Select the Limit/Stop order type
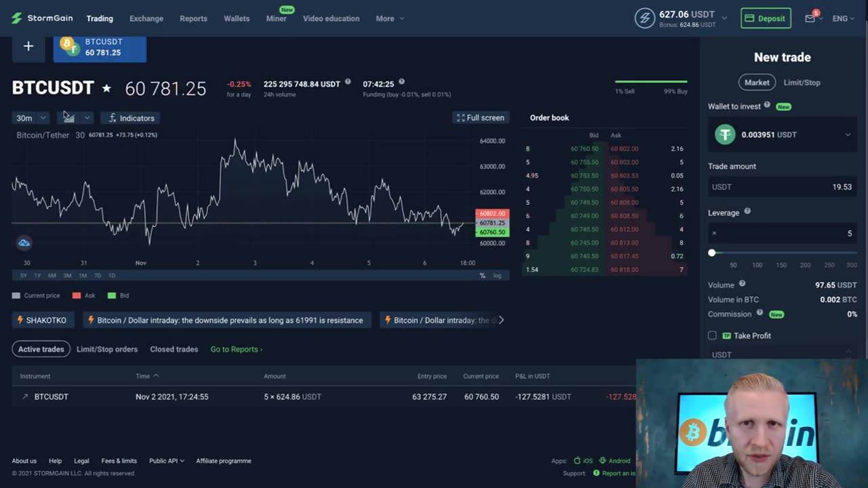The height and width of the screenshot is (488, 868). click(x=802, y=83)
